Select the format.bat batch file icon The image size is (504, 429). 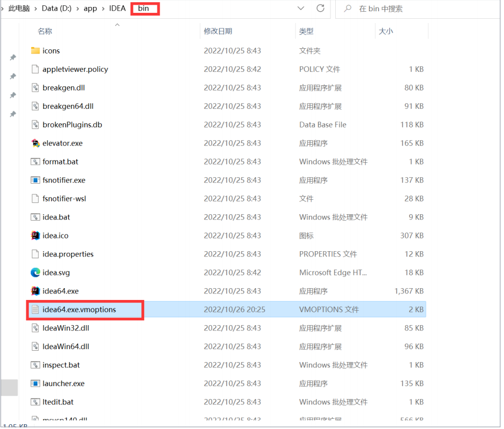[x=35, y=162]
